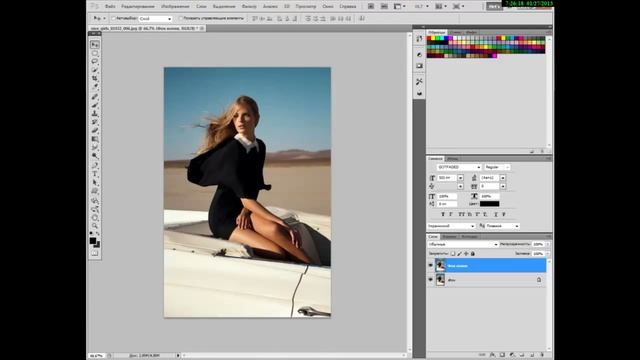Click the add layer mask icon
640x360 pixels.
(502, 355)
